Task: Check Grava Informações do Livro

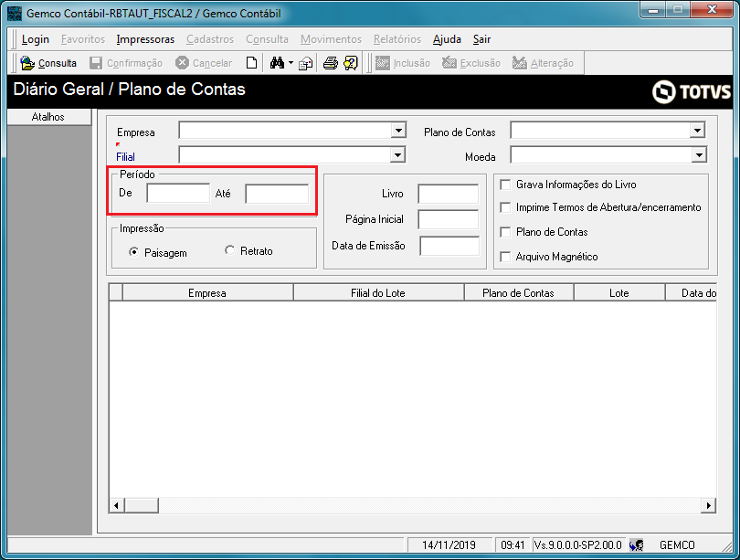Action: click(x=505, y=185)
